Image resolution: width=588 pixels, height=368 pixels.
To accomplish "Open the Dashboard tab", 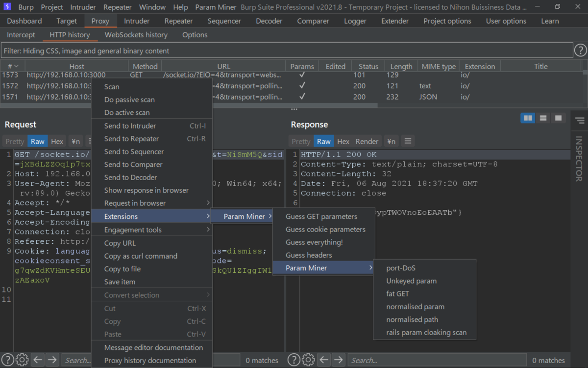I will pos(24,21).
